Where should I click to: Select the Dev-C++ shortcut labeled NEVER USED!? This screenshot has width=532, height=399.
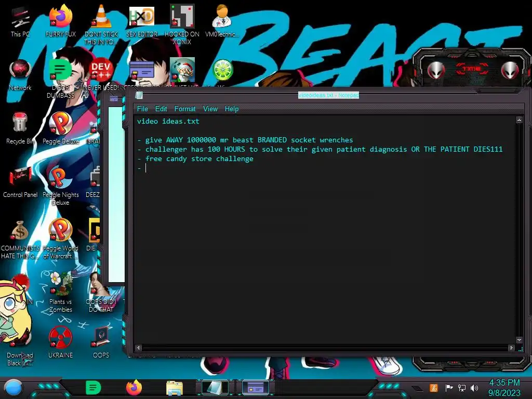[x=101, y=75]
